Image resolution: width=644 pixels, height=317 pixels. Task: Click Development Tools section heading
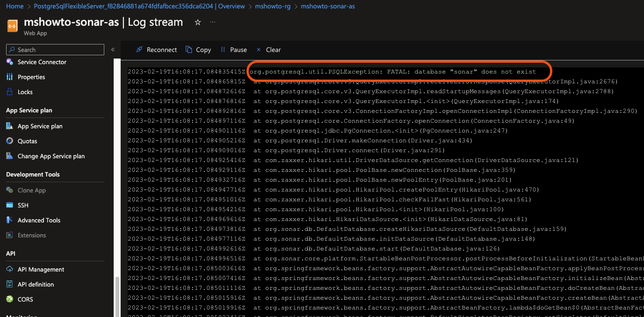coord(33,174)
